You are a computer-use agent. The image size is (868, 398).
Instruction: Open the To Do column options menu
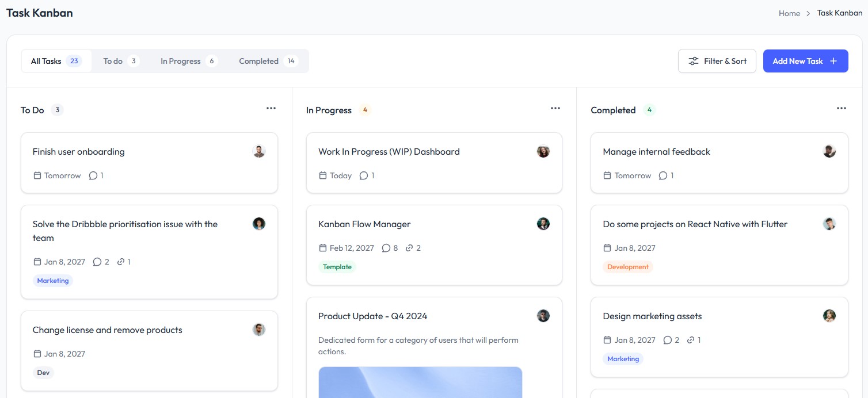click(x=271, y=108)
